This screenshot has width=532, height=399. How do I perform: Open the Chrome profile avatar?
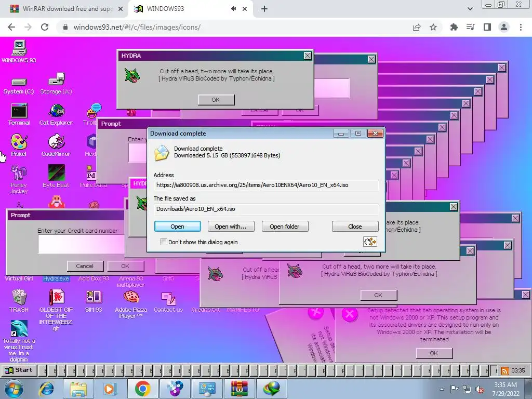pos(504,27)
